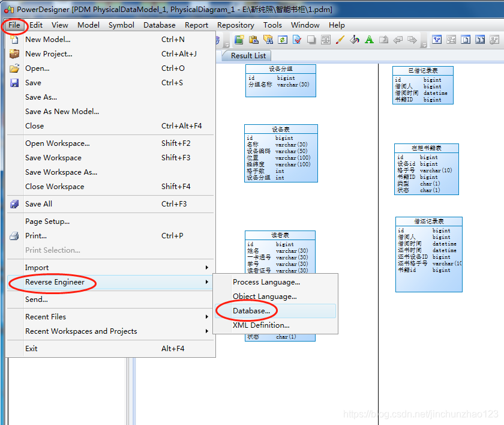Viewport: 504px width, 425px height.
Task: Click the gray left-pointing arrow toolbar icon
Action: (398, 40)
